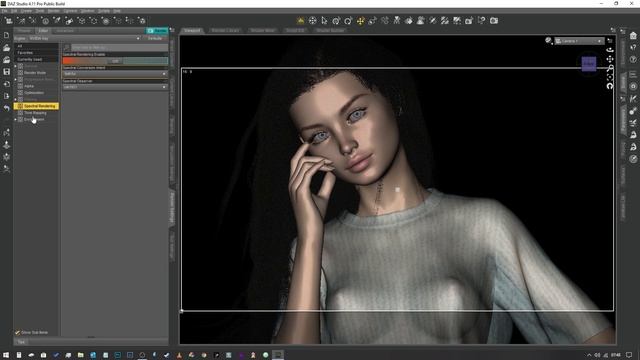This screenshot has height=360, width=640.
Task: Select Optimization in settings list
Action: click(34, 93)
